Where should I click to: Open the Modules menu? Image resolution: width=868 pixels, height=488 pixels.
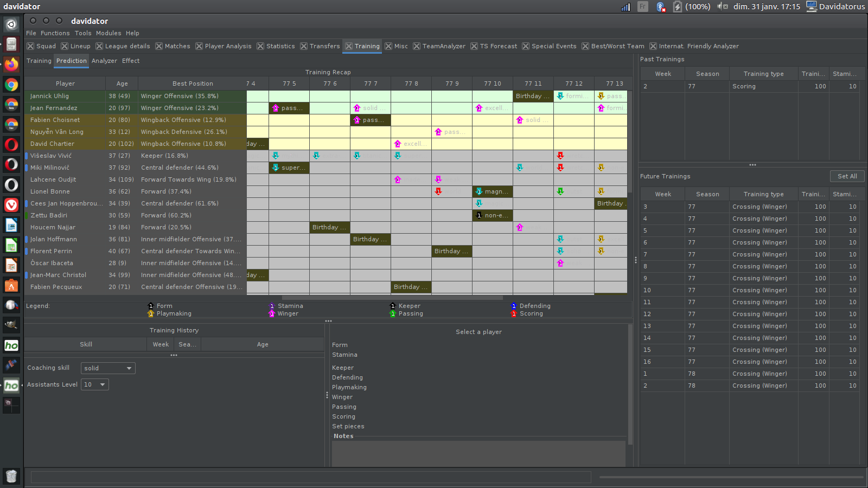108,33
